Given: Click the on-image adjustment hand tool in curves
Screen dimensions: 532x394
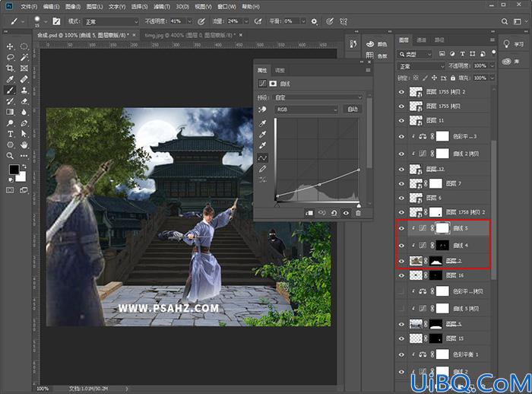Looking at the screenshot, I should pyautogui.click(x=262, y=110).
